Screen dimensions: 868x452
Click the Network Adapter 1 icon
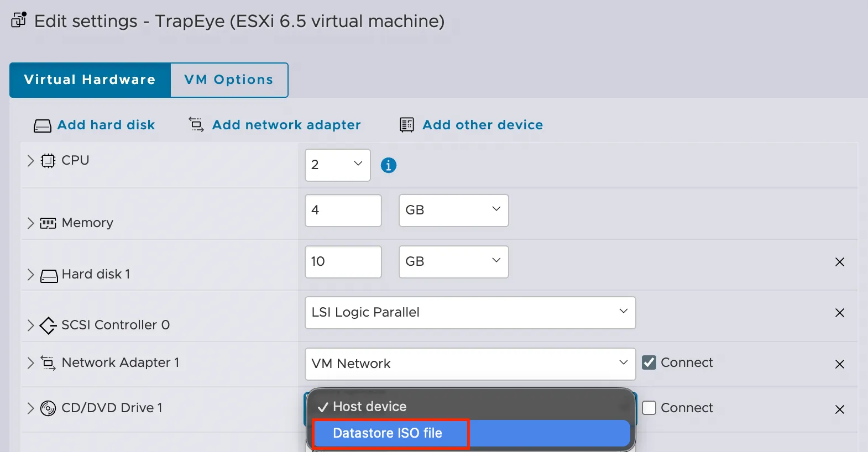48,363
